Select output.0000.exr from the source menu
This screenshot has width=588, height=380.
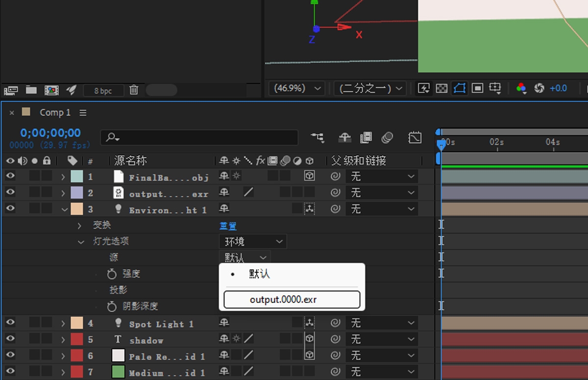pos(291,299)
